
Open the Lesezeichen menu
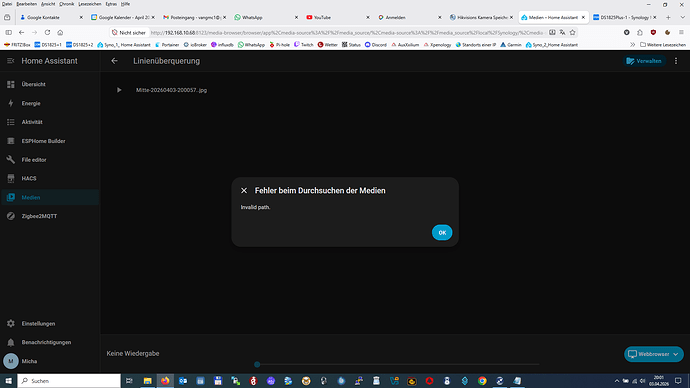tap(89, 4)
